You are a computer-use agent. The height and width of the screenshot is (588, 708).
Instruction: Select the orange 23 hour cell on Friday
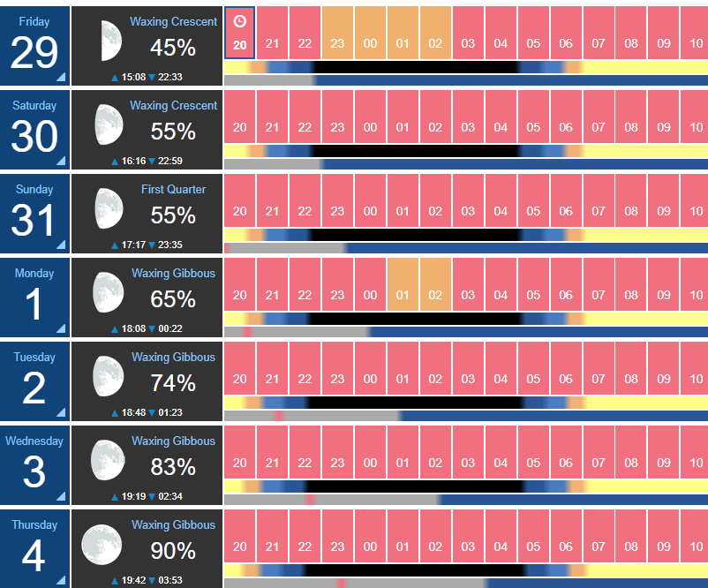tap(337, 33)
